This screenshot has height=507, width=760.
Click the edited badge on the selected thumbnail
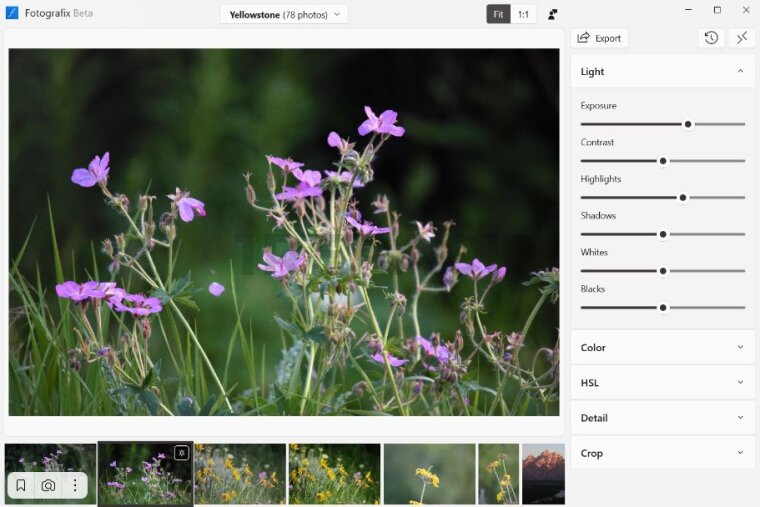[181, 453]
